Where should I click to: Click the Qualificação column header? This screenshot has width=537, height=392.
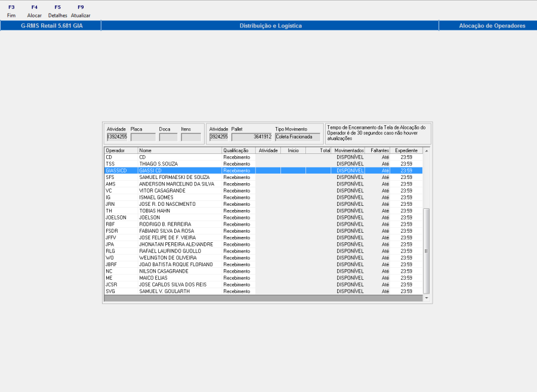[x=239, y=150]
